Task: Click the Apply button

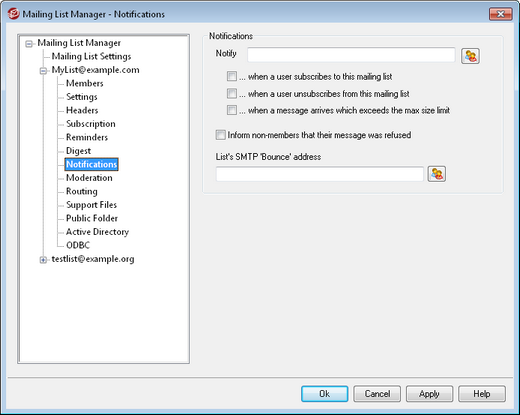Action: (429, 394)
